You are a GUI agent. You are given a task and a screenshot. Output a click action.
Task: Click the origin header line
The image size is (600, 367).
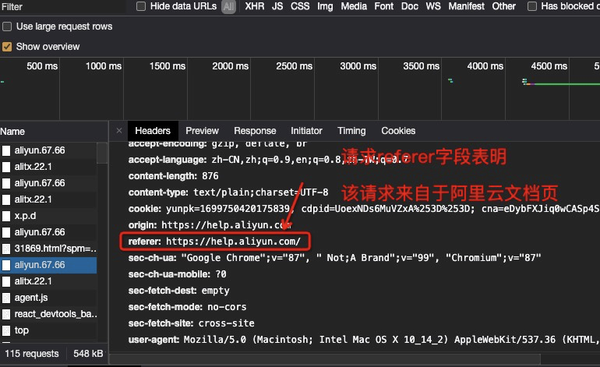(210, 225)
